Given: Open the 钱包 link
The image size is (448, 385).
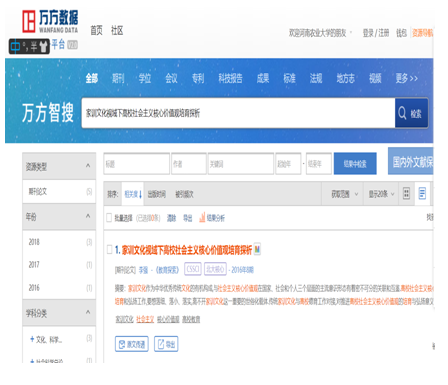Looking at the screenshot, I should point(401,33).
